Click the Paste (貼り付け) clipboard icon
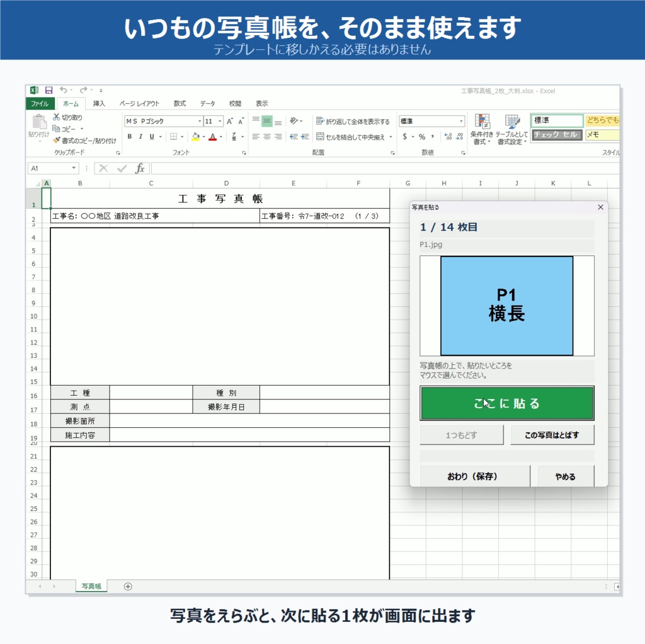The width and height of the screenshot is (645, 644). click(x=39, y=122)
